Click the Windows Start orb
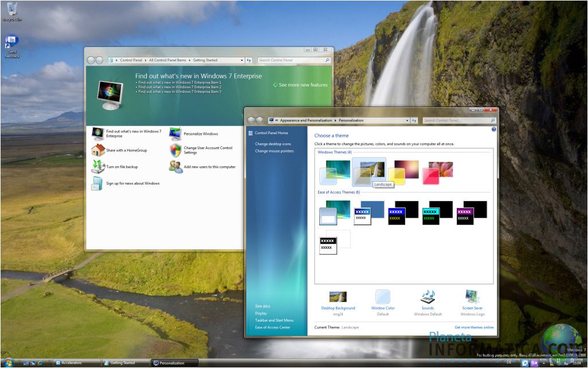The width and height of the screenshot is (588, 368). click(x=8, y=362)
